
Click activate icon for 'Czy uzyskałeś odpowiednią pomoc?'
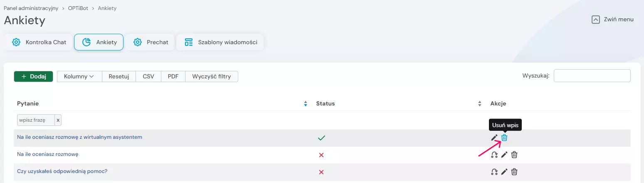[494, 172]
